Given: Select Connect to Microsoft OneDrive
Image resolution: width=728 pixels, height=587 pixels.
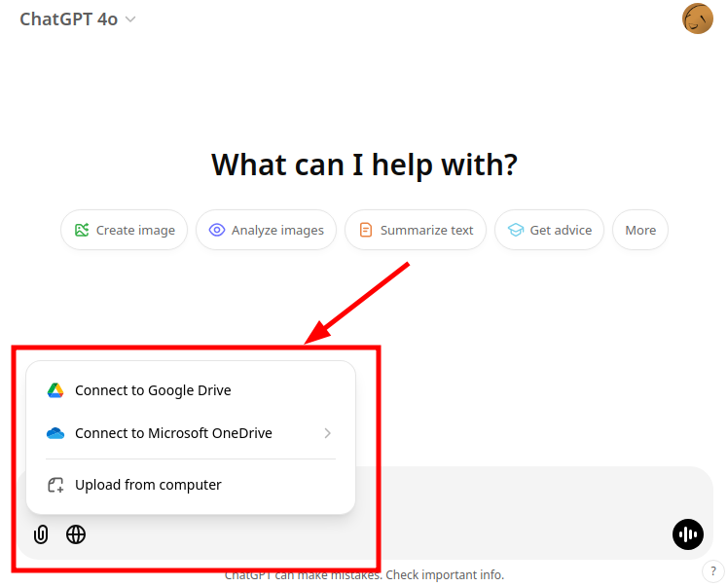Looking at the screenshot, I should tap(191, 433).
